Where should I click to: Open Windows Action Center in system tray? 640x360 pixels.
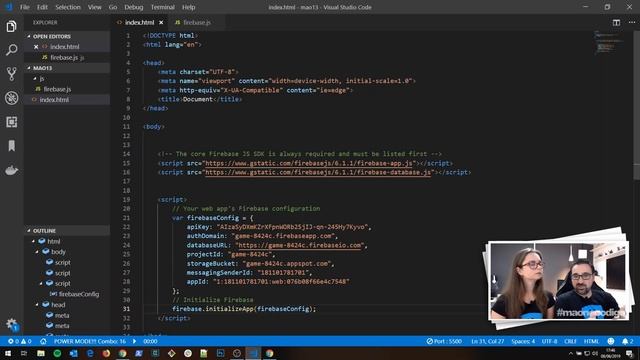click(x=630, y=353)
